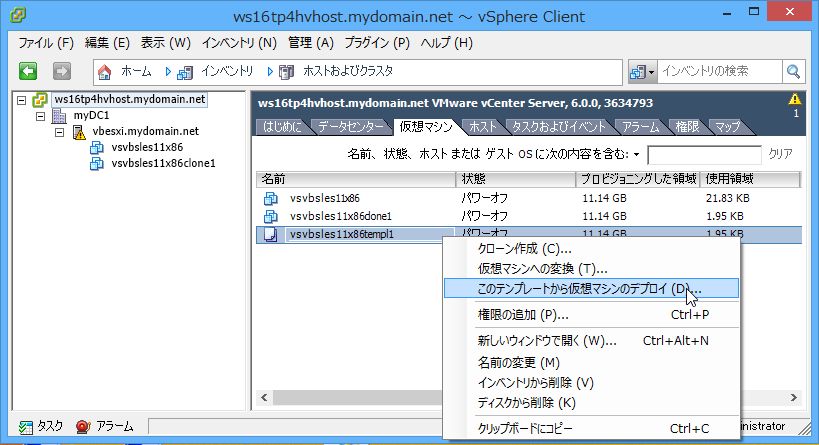
Task: Click the VM list filter text box
Action: [x=704, y=155]
